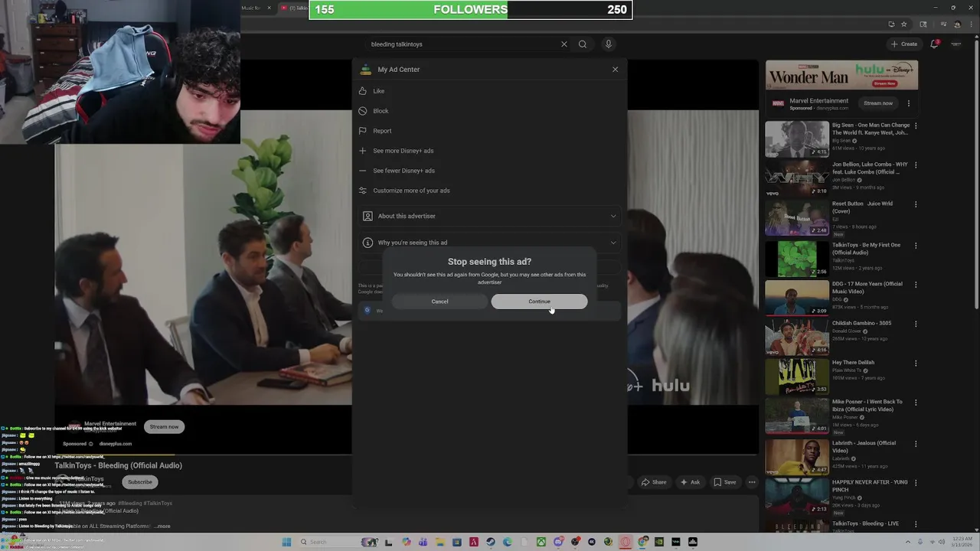This screenshot has height=551, width=980.
Task: Click the Customize more of your ads sliders icon
Action: (x=363, y=191)
